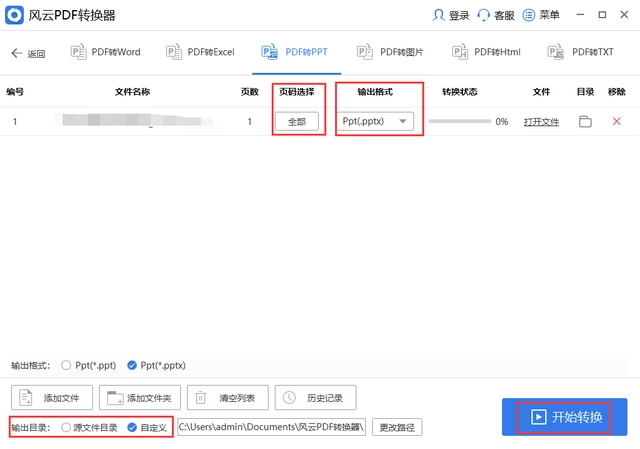640x449 pixels.
Task: Choose 自定义 output directory option
Action: [x=131, y=427]
